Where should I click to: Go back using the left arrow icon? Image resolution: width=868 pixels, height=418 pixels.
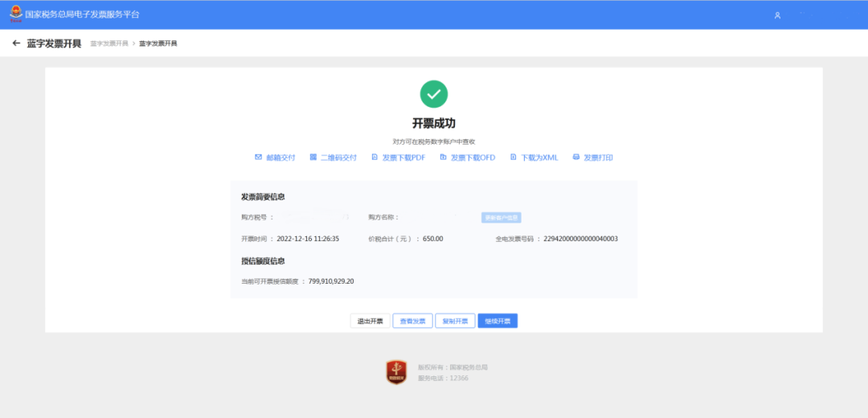click(x=16, y=43)
